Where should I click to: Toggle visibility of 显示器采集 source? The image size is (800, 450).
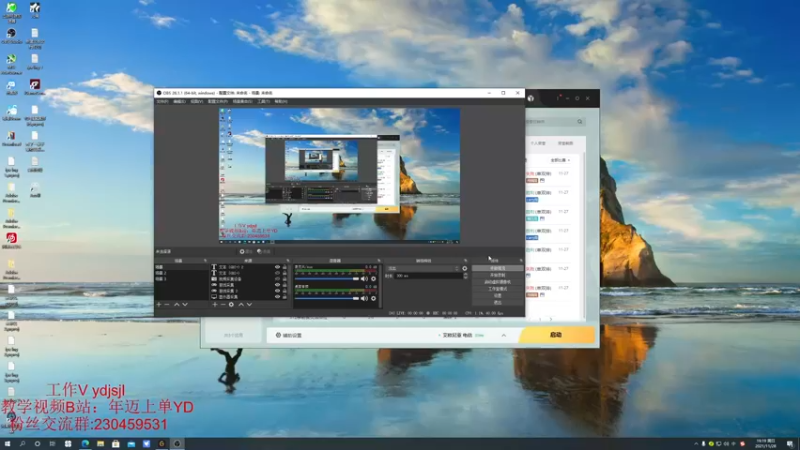(278, 296)
